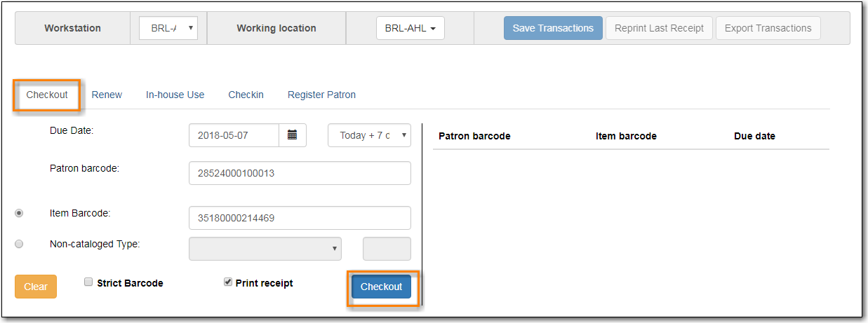868x323 pixels.
Task: Open the Non-cataloged Type dropdown
Action: 265,249
